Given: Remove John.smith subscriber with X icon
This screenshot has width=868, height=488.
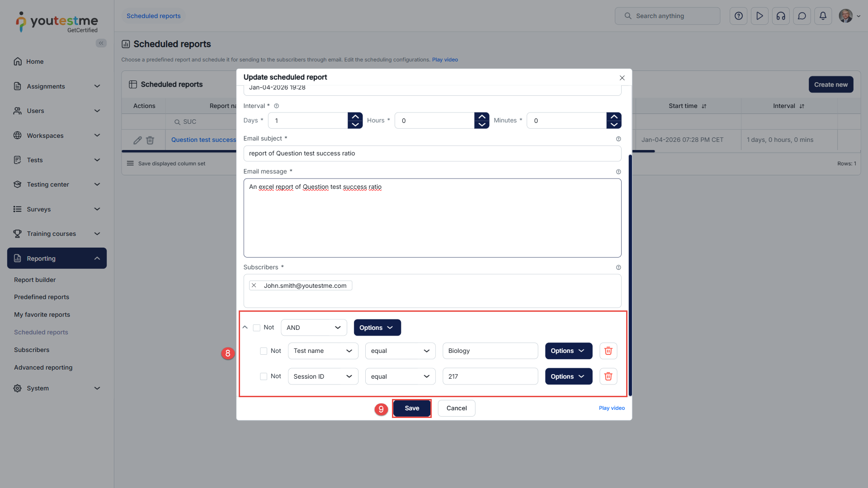Looking at the screenshot, I should (x=254, y=286).
